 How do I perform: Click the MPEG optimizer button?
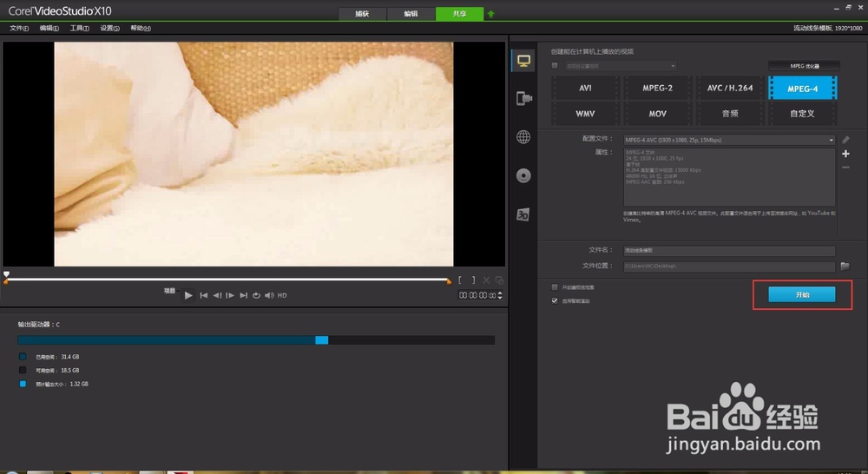pos(804,66)
